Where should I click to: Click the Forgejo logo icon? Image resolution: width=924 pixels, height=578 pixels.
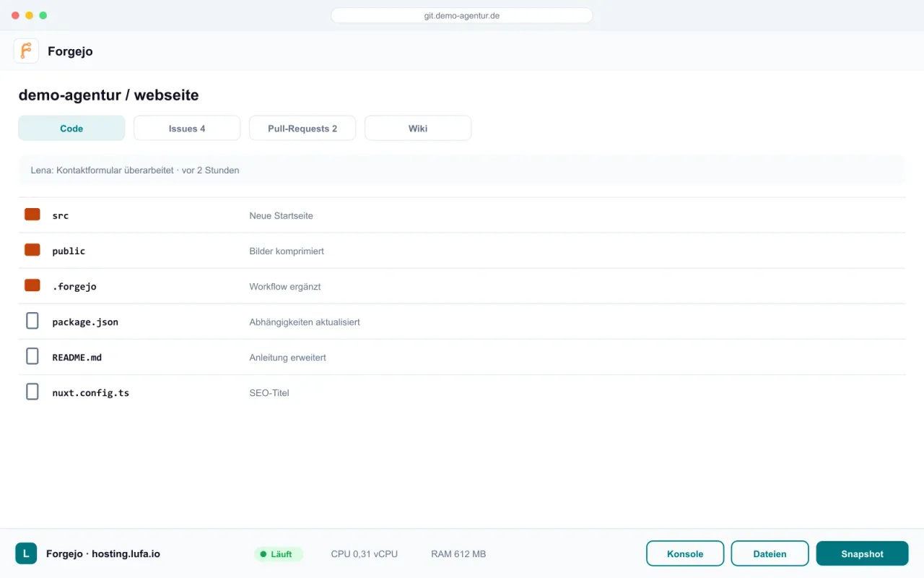coord(26,51)
